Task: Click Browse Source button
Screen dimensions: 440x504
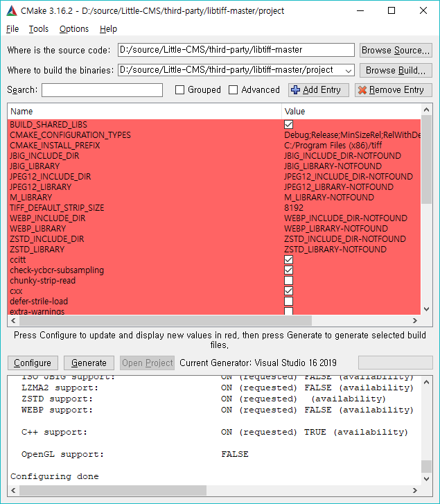Action: [396, 50]
